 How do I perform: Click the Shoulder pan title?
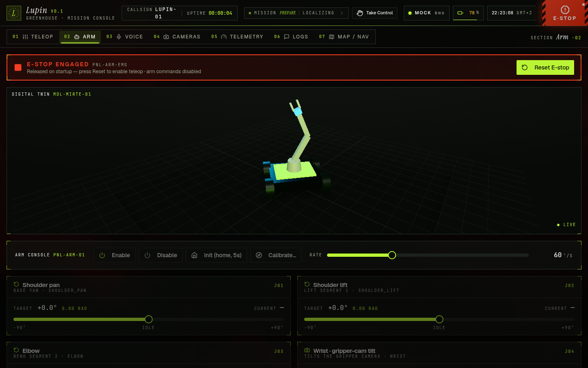41,285
